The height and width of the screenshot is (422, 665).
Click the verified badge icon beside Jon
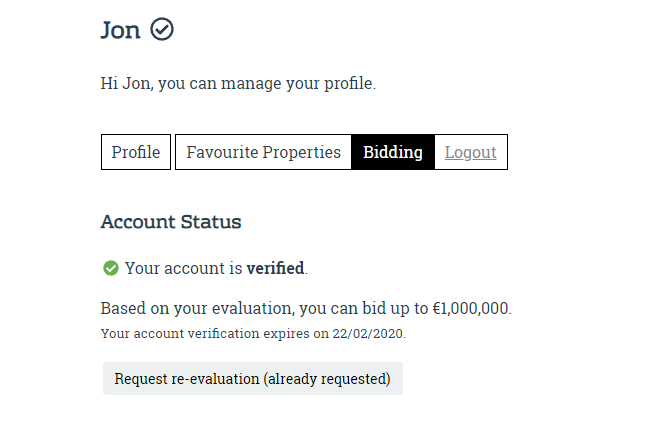[x=162, y=30]
